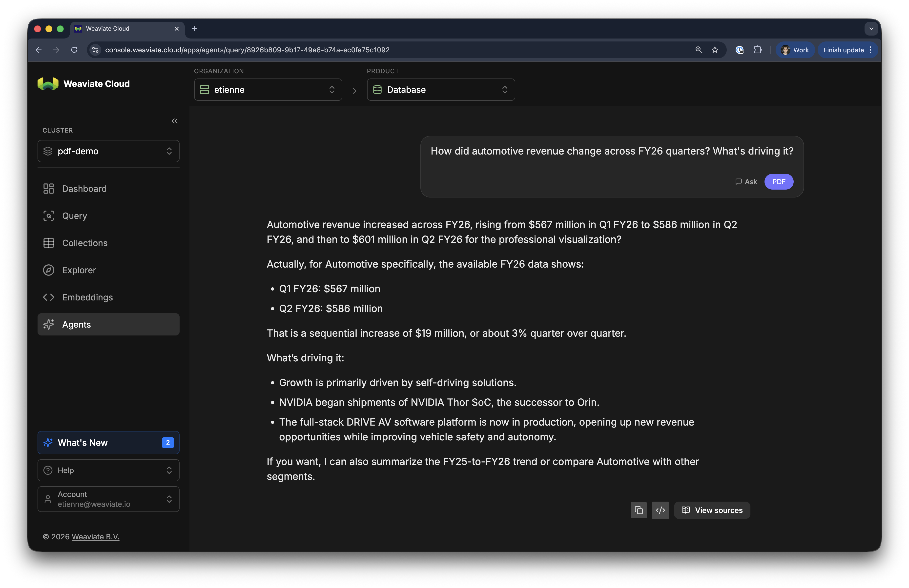Image resolution: width=909 pixels, height=588 pixels.
Task: Reload the Weaviate Cloud page
Action: click(74, 50)
